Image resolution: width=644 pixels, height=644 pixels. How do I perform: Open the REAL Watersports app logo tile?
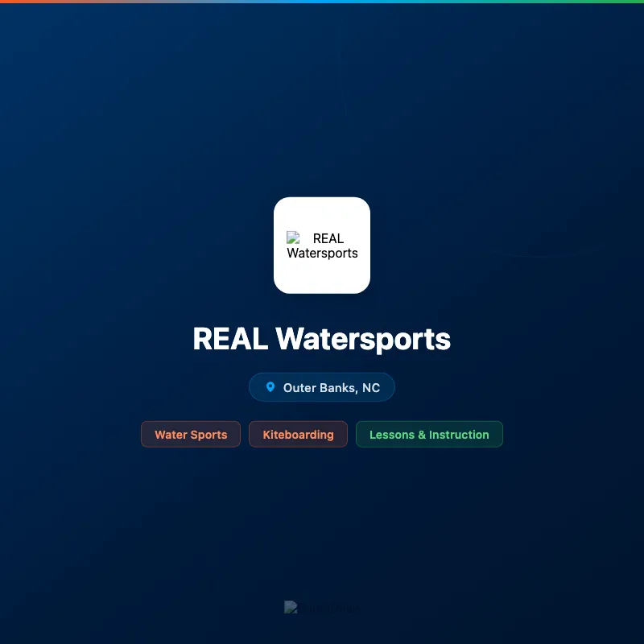(x=322, y=245)
